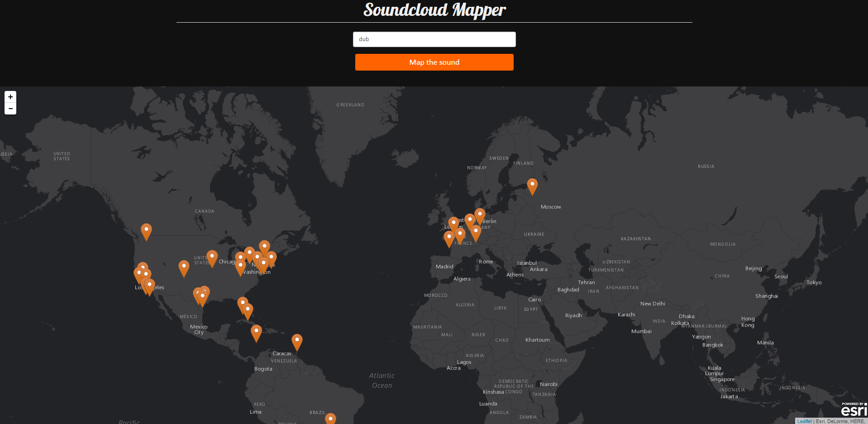Screen dimensions: 868x424
Task: Click the "New Delhi" city label
Action: 653,304
